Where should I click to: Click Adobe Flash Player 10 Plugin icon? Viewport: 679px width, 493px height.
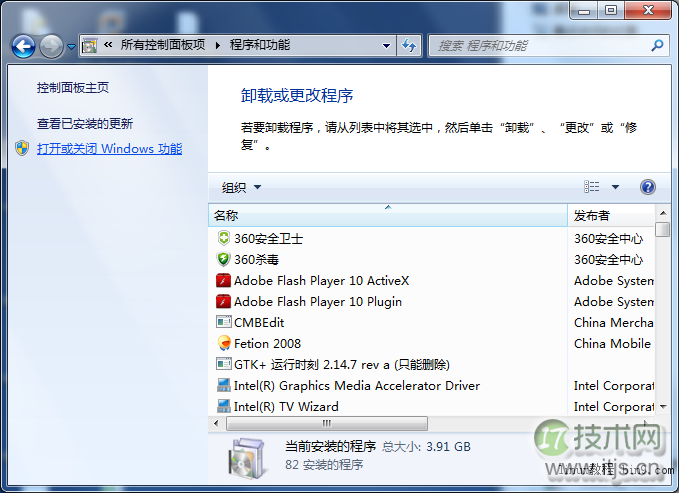point(223,301)
